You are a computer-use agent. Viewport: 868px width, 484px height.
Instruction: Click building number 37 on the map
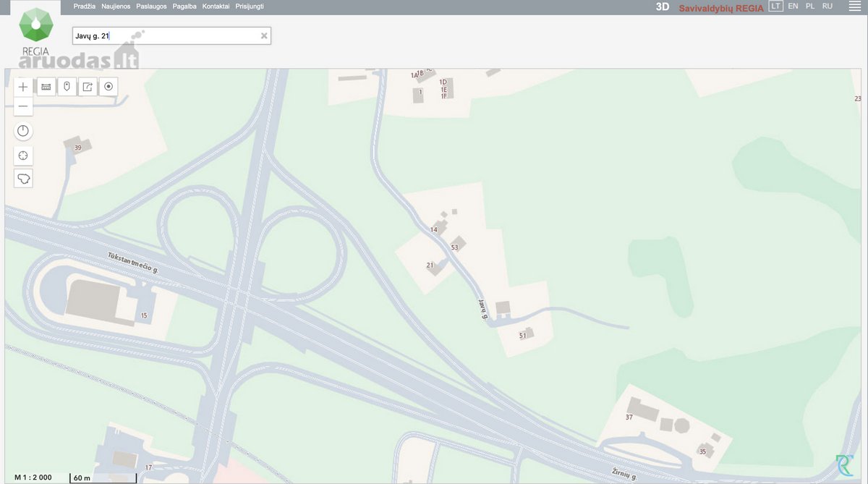[x=629, y=417]
